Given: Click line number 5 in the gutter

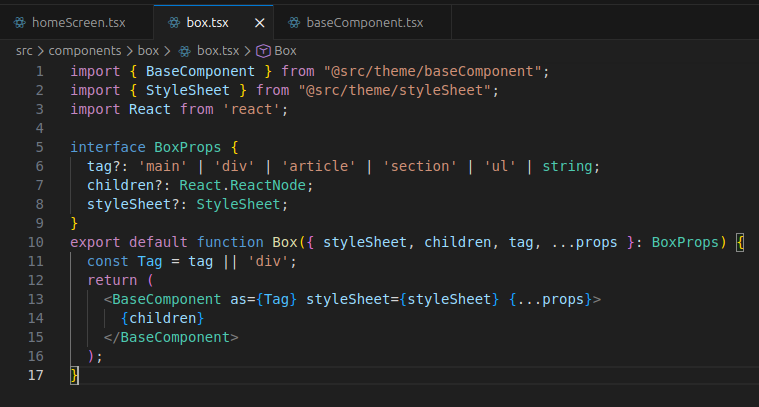Looking at the screenshot, I should click(39, 147).
